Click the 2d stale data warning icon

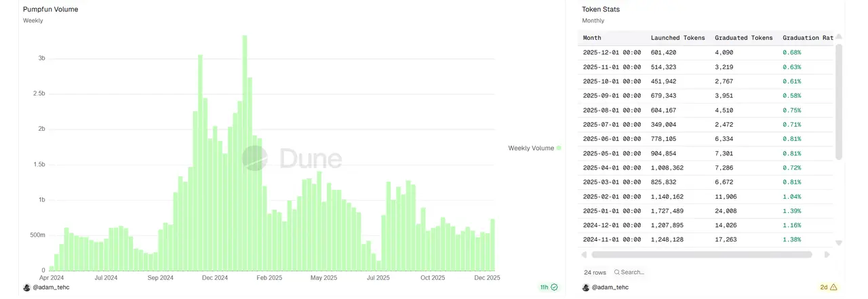833,287
